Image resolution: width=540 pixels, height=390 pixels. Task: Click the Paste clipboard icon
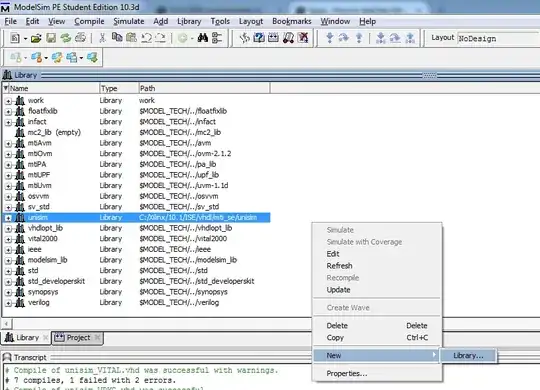(131, 37)
